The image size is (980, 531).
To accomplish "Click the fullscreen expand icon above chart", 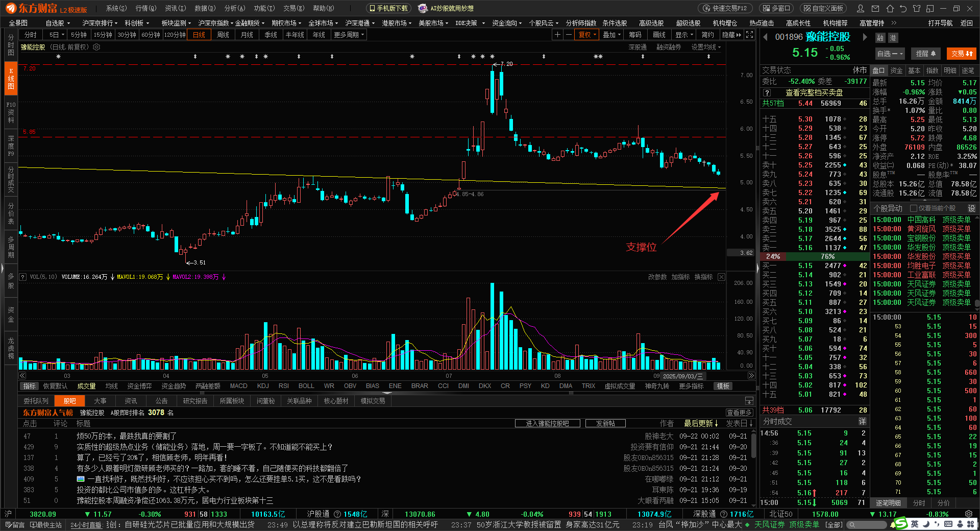I will coord(749,35).
